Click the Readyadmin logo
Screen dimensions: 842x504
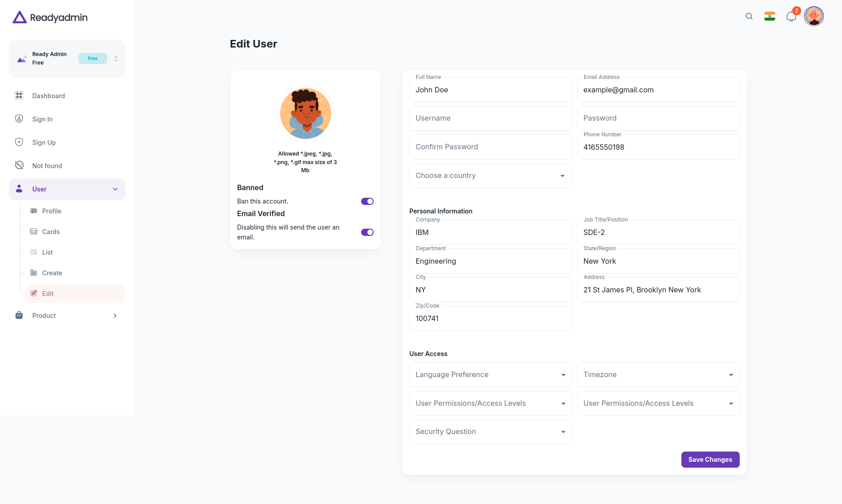pos(50,17)
